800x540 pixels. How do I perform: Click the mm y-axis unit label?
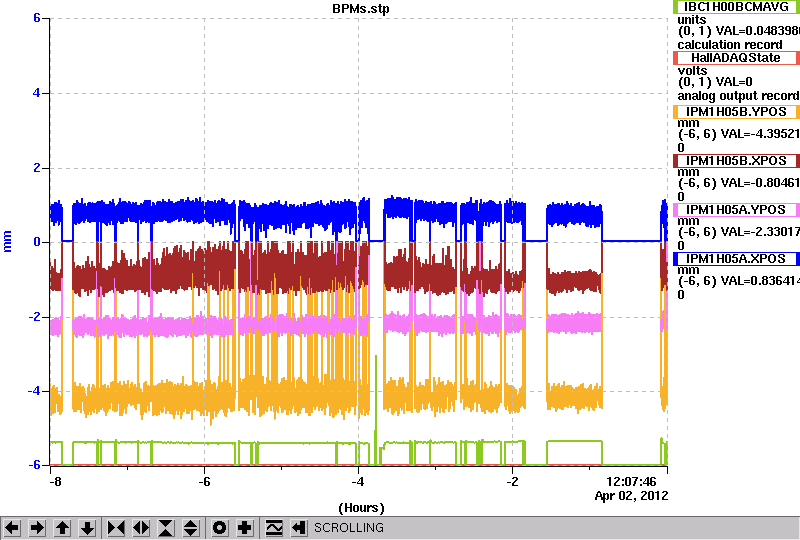7,241
